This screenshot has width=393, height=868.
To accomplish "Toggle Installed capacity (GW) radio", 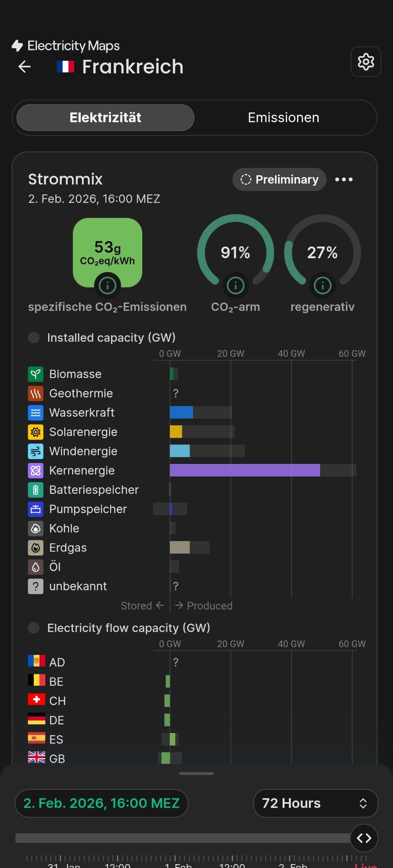I will (34, 338).
